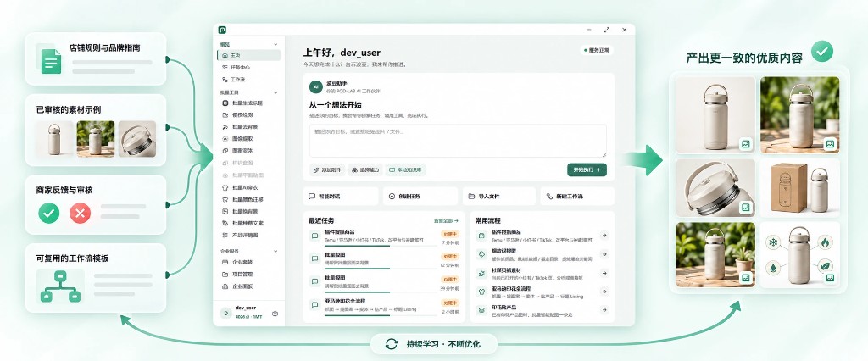Open arrow for first 常用流程 row

(604, 236)
